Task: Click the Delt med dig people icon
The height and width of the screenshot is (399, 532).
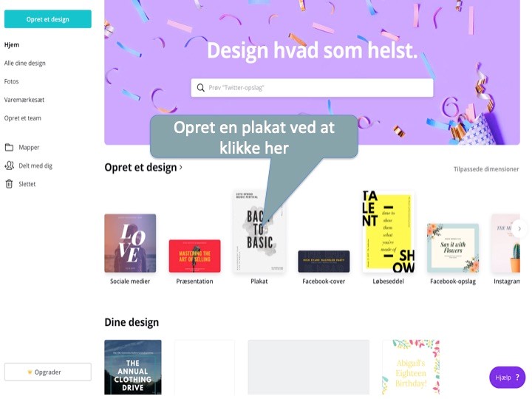Action: (x=9, y=166)
